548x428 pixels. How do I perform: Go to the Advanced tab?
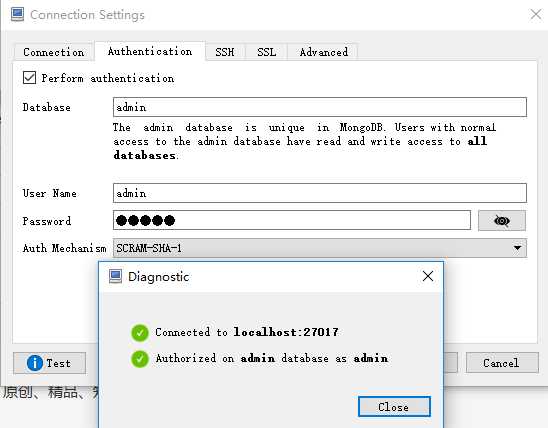pos(324,52)
